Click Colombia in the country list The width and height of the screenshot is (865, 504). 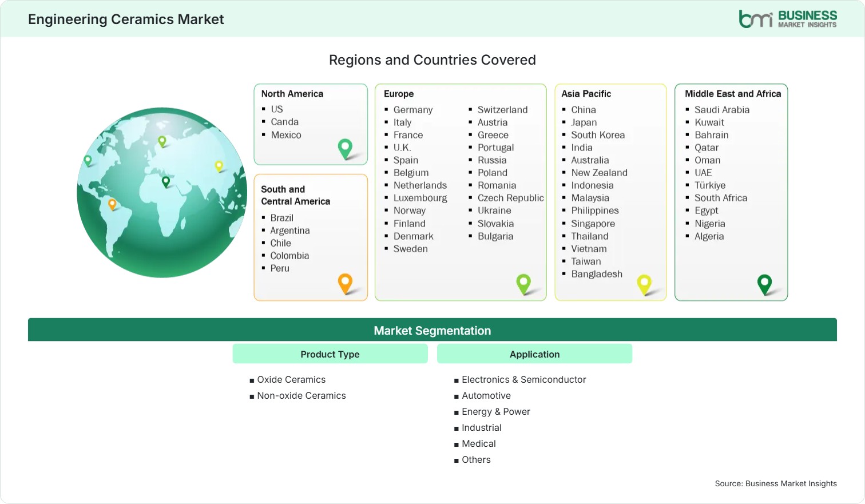point(289,256)
